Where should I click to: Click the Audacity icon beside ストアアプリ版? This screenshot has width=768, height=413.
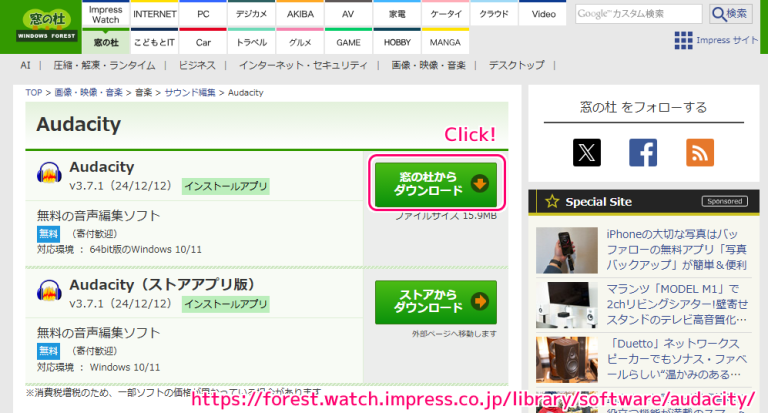tap(50, 291)
